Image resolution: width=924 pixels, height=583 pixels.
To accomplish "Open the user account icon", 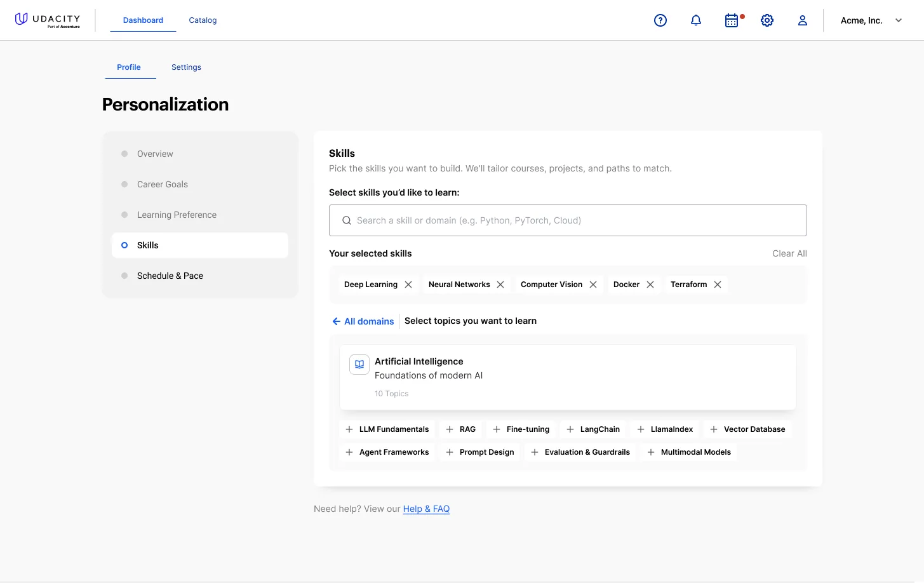I will coord(803,20).
